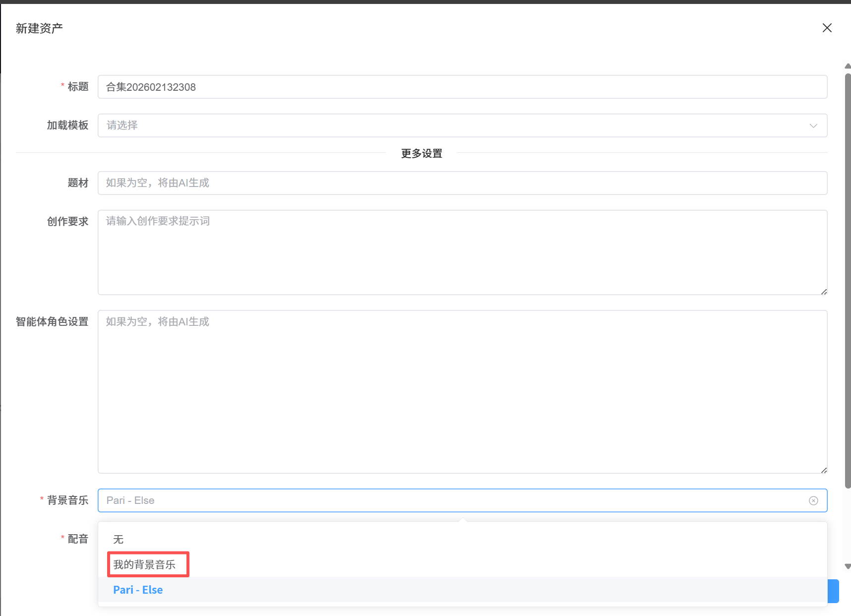Click the 加载模板 chevron arrow

(813, 125)
